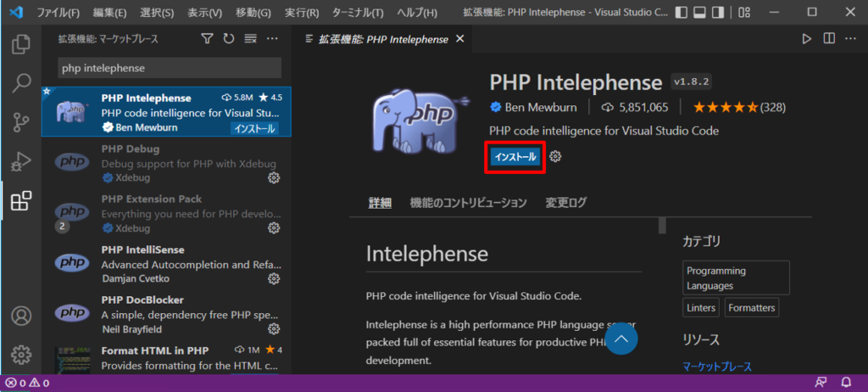Open the ファイル(F) menu
This screenshot has height=392, width=868.
tap(58, 12)
